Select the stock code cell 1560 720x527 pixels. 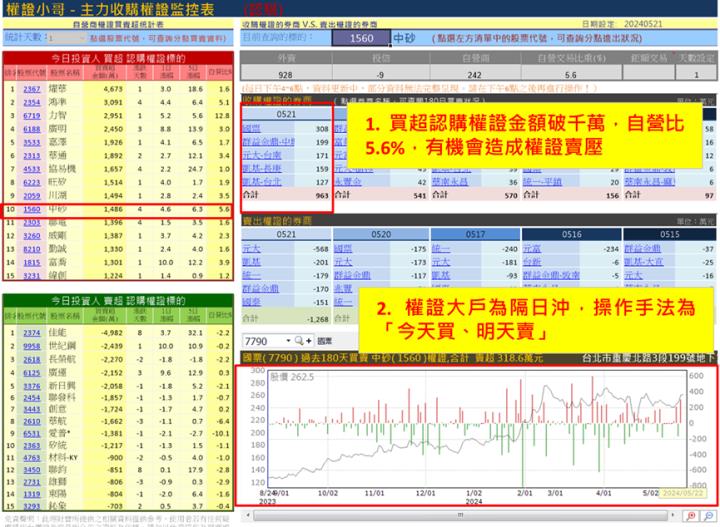(361, 38)
